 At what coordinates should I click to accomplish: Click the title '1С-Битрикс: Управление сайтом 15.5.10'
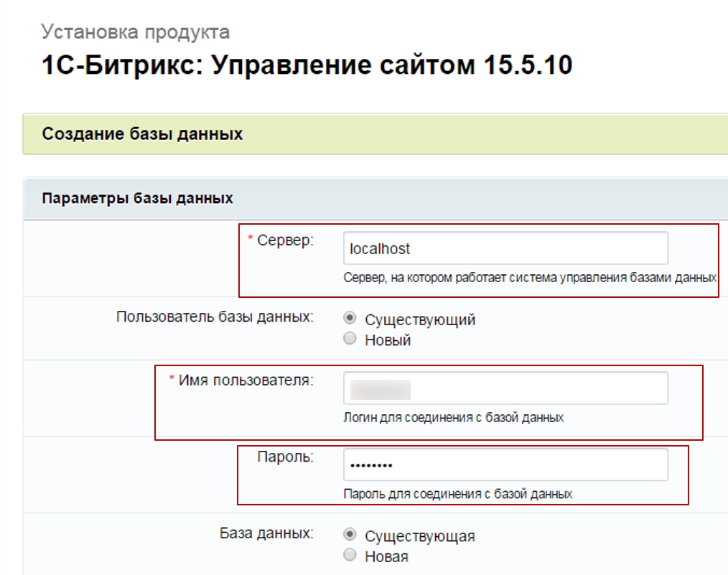click(x=307, y=65)
